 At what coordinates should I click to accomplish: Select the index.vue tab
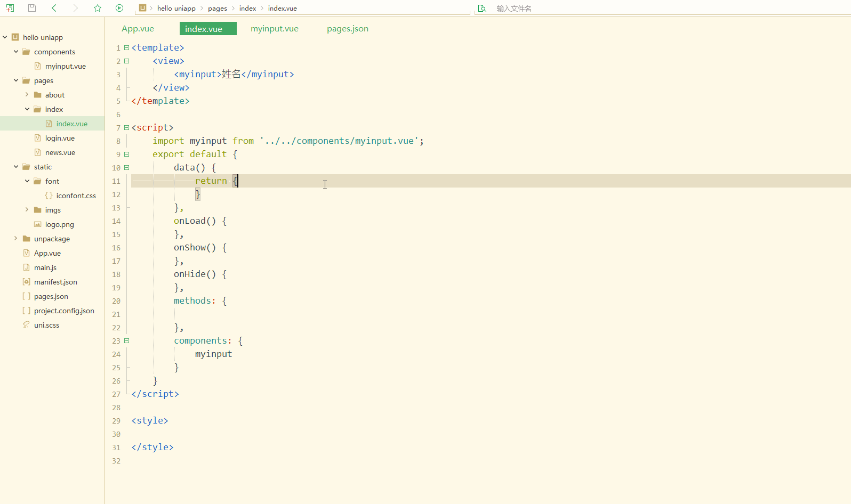click(x=208, y=29)
